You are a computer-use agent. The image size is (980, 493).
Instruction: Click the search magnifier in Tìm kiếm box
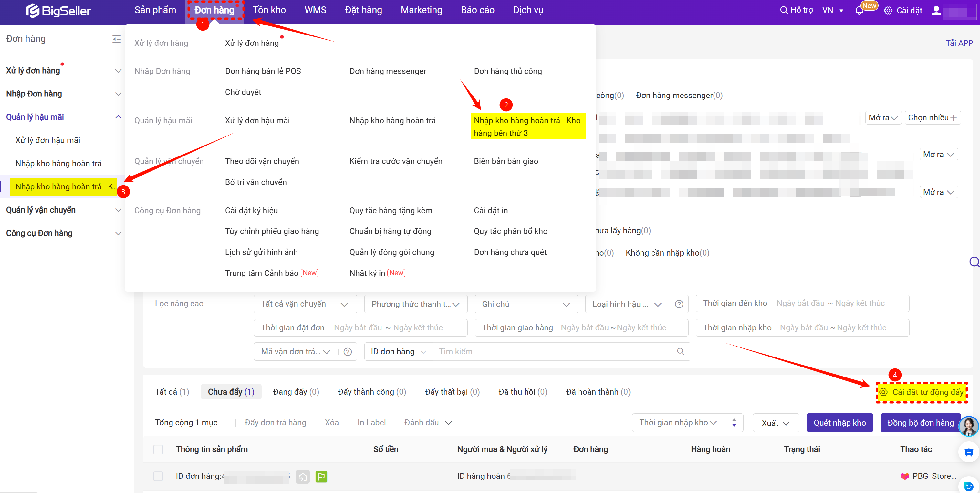[x=680, y=351]
